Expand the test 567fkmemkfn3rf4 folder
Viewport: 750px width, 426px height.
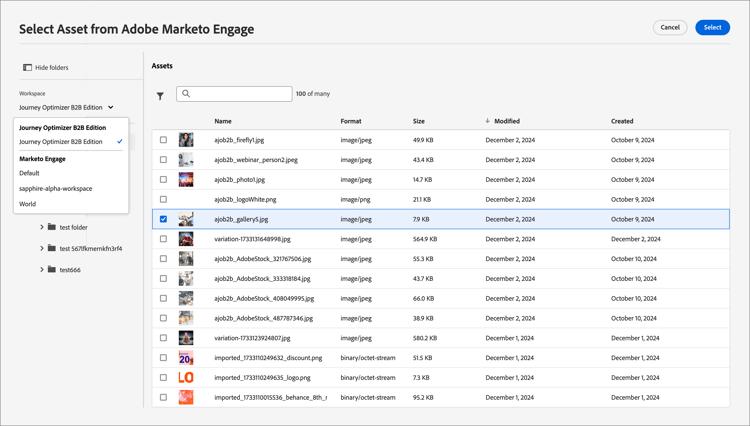click(x=42, y=248)
